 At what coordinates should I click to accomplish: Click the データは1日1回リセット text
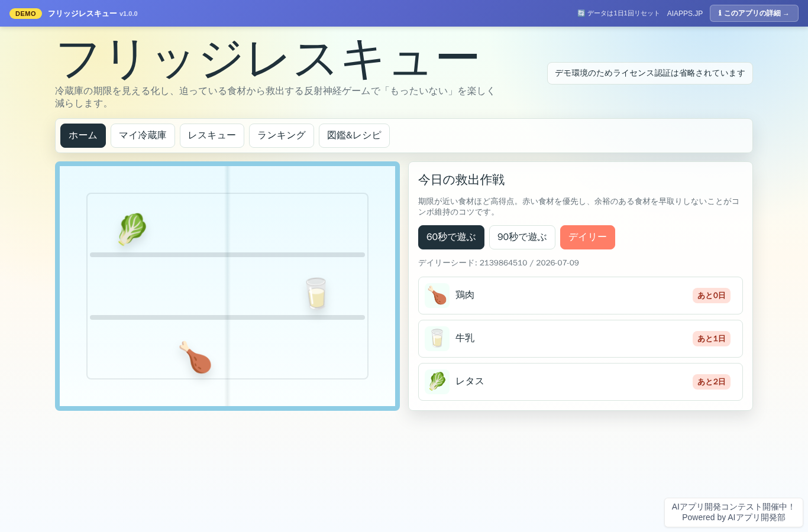click(623, 13)
